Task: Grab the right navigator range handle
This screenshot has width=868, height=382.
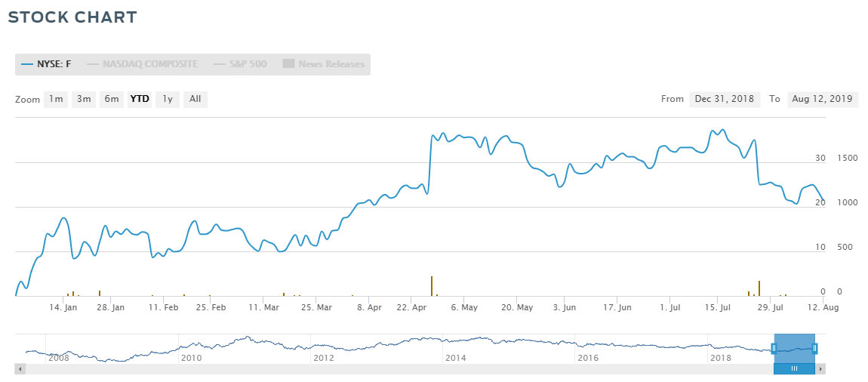Action: (x=815, y=348)
